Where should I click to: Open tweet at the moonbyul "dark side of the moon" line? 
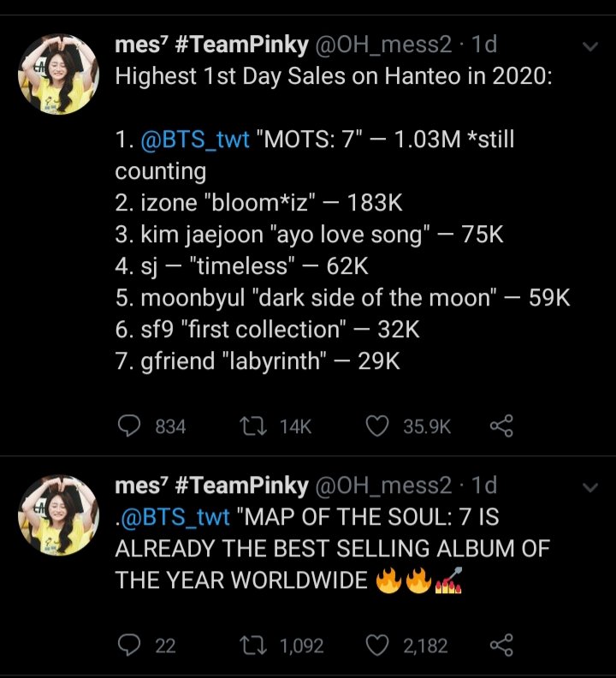point(342,298)
